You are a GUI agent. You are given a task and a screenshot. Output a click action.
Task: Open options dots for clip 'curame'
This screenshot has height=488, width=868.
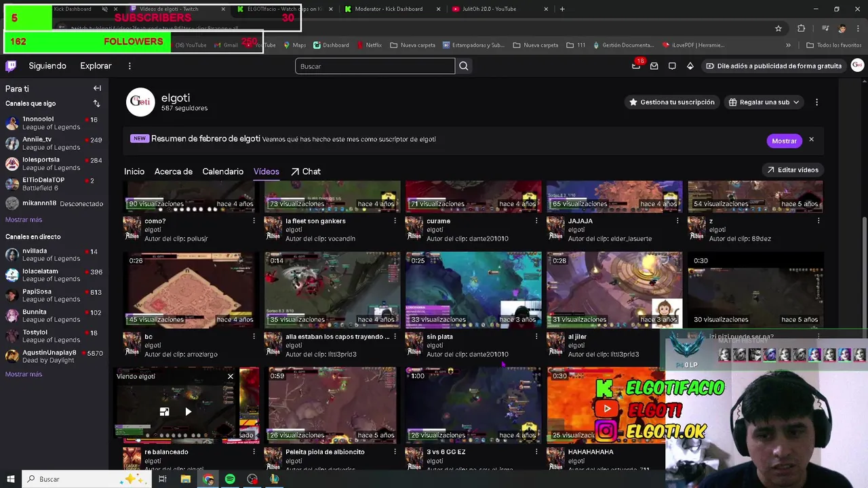pyautogui.click(x=536, y=221)
